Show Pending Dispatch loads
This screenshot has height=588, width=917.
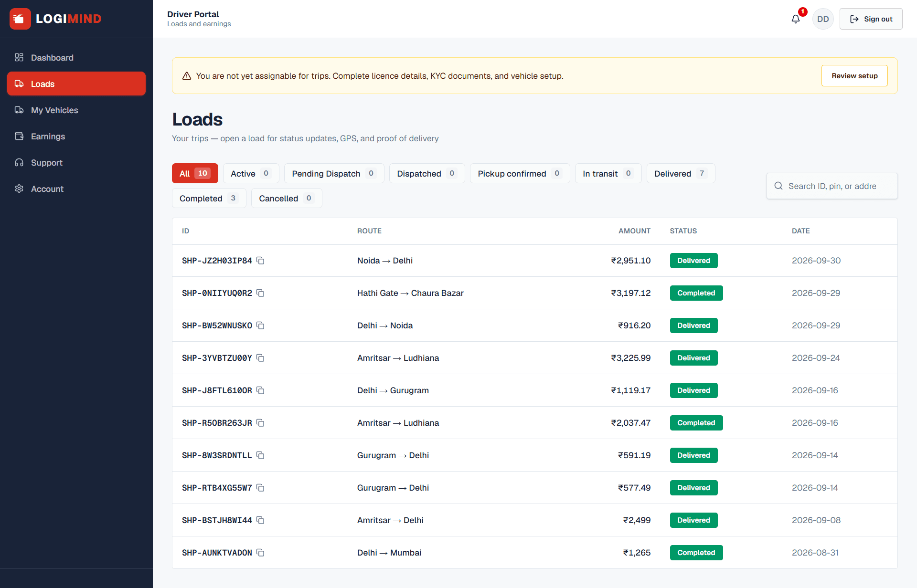(x=334, y=173)
